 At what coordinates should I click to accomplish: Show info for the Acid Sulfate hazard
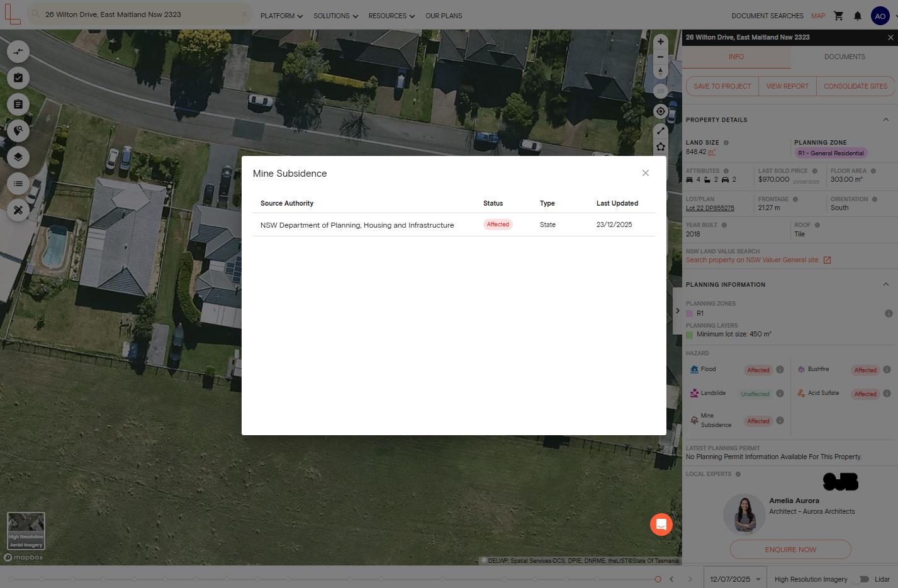887,394
